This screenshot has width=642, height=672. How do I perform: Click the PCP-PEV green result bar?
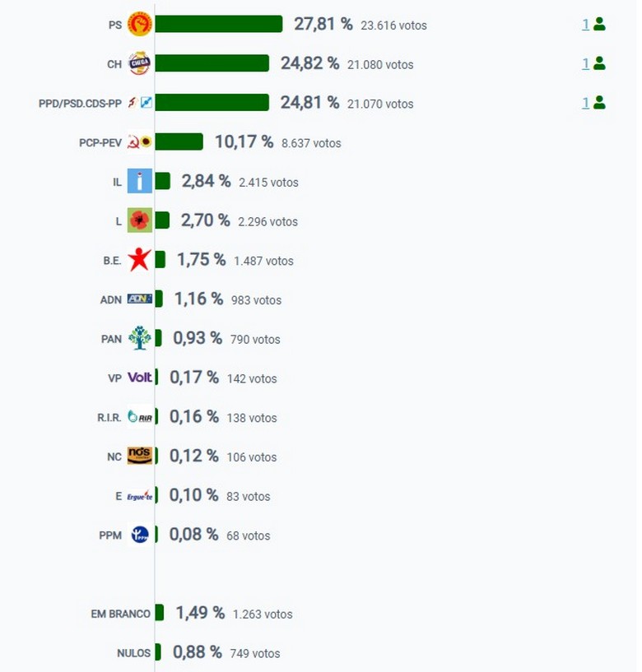coord(179,142)
